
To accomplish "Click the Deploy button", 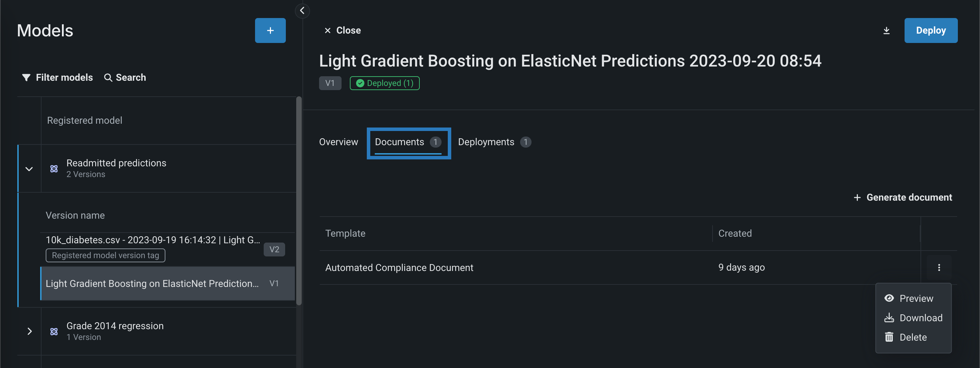I will [x=931, y=30].
